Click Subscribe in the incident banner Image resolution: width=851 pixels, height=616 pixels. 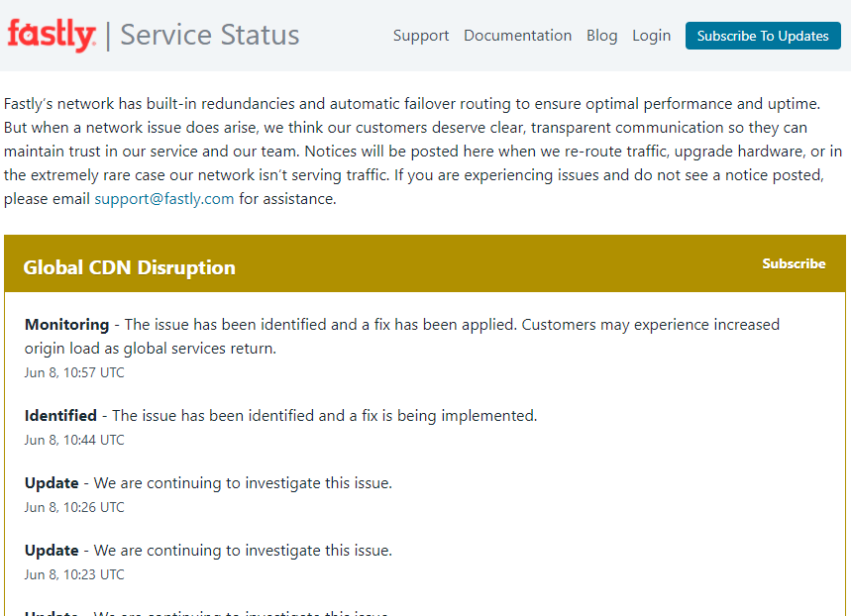794,263
